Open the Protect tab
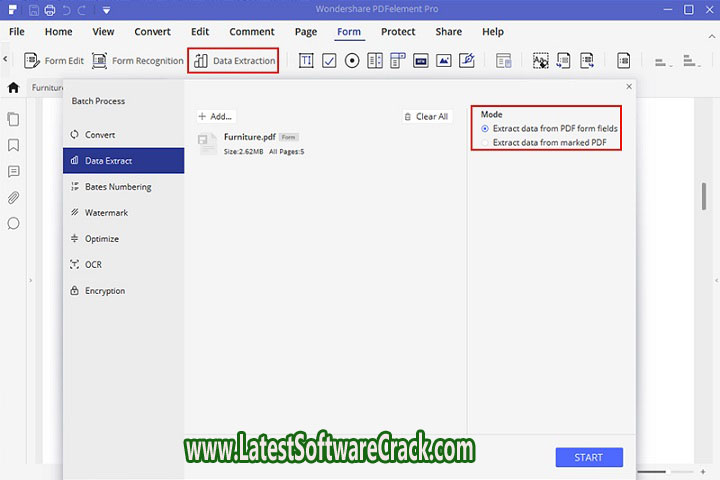Viewport: 720px width, 480px height. 398,32
